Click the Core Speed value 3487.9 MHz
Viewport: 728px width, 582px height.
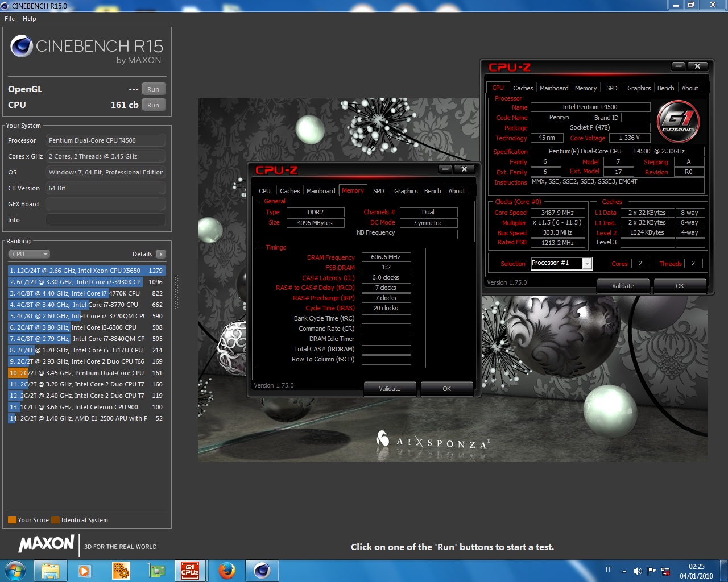pyautogui.click(x=557, y=213)
